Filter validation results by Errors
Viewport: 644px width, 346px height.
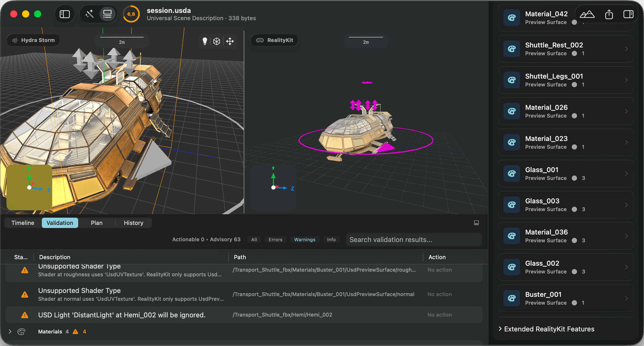click(275, 240)
